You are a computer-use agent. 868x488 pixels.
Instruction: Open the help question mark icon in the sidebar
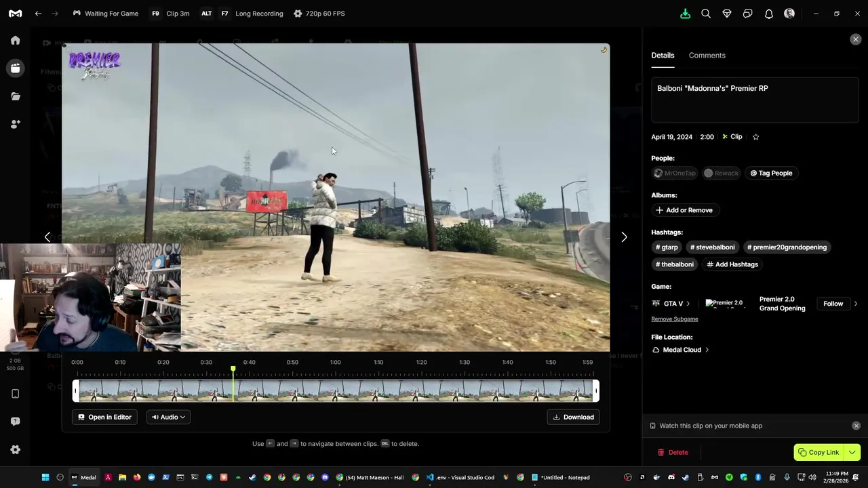point(15,422)
